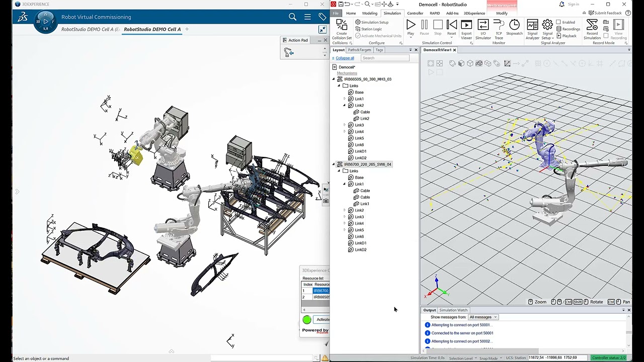
Task: Click the Record Simulation icon
Action: [x=592, y=25]
